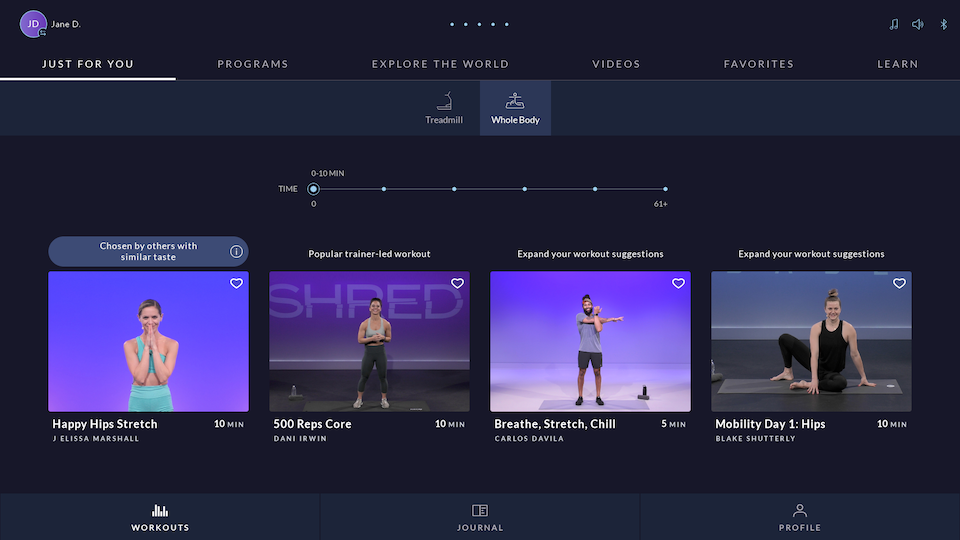Open the Profile section at bottom
960x540 pixels.
click(x=799, y=517)
